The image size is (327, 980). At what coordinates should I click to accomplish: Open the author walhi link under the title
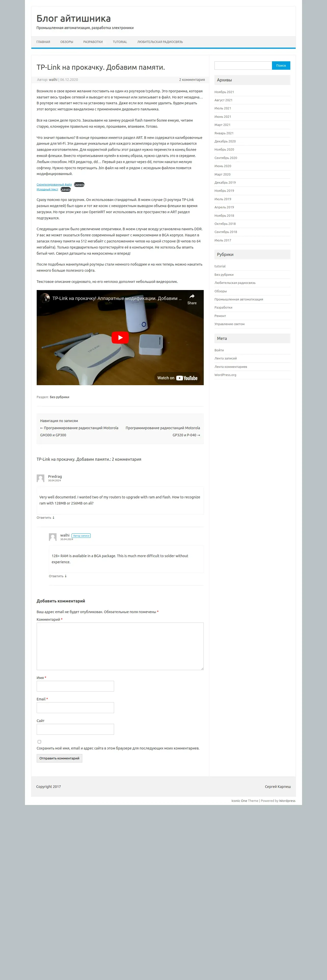(53, 80)
